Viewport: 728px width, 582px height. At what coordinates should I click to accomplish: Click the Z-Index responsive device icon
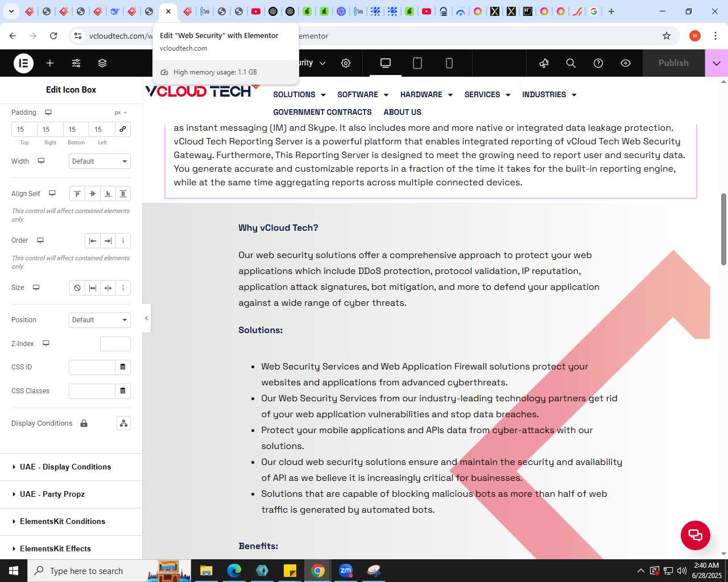tap(46, 343)
